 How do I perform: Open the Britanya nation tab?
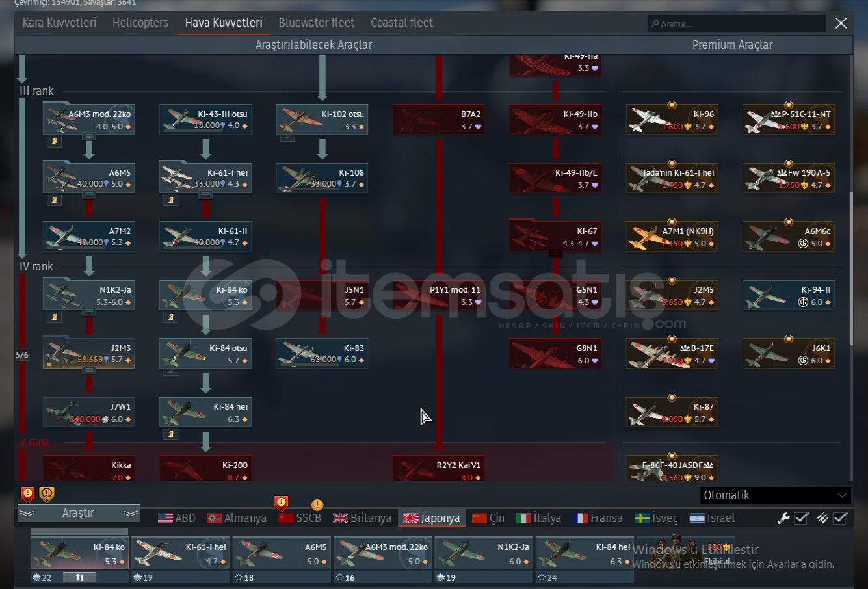click(x=362, y=518)
